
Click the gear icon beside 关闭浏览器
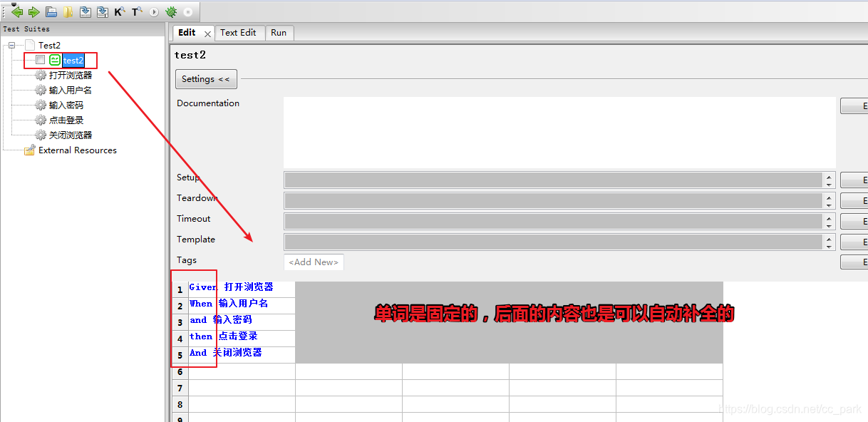41,135
